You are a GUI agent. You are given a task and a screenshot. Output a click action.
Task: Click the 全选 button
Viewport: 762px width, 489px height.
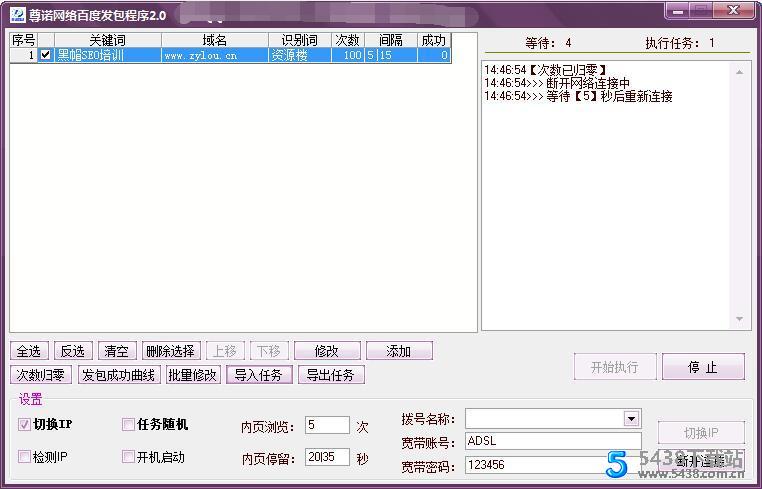pyautogui.click(x=29, y=351)
